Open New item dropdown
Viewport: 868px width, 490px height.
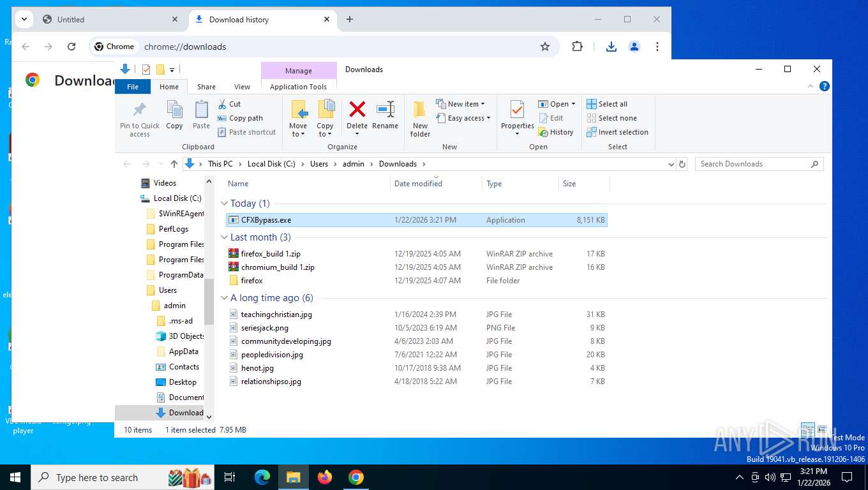[x=460, y=104]
